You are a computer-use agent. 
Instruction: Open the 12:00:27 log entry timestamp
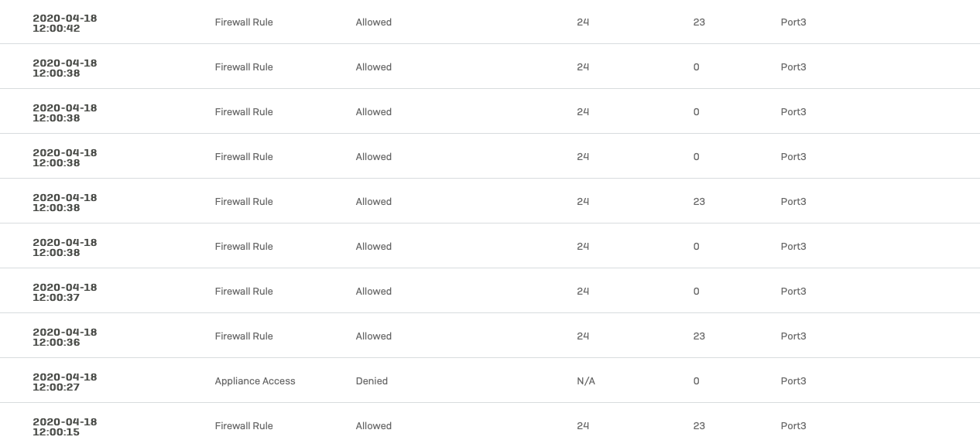click(65, 381)
